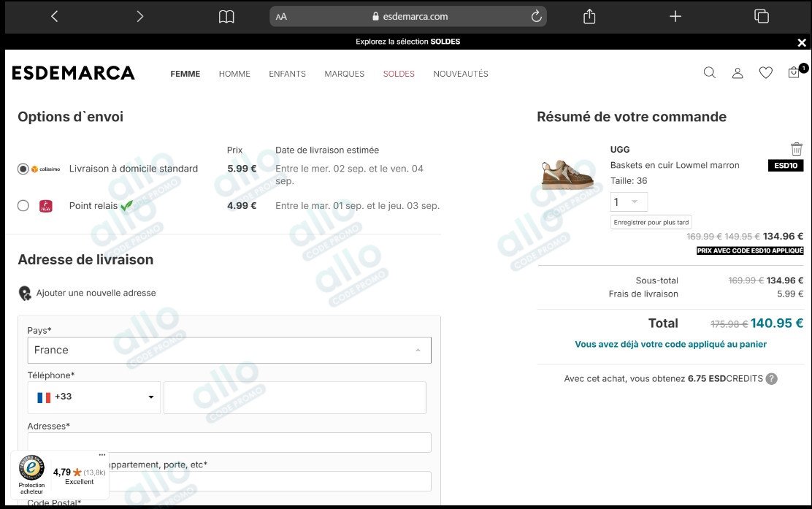Viewport: 812px width, 509px height.
Task: Open the Safari share sheet icon
Action: coord(589,17)
